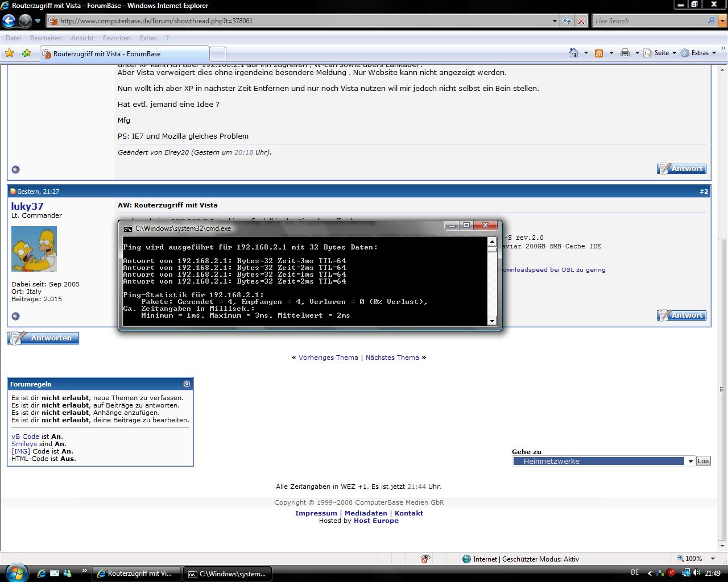Open the Ansicht menu
This screenshot has height=582, width=728.
point(82,38)
